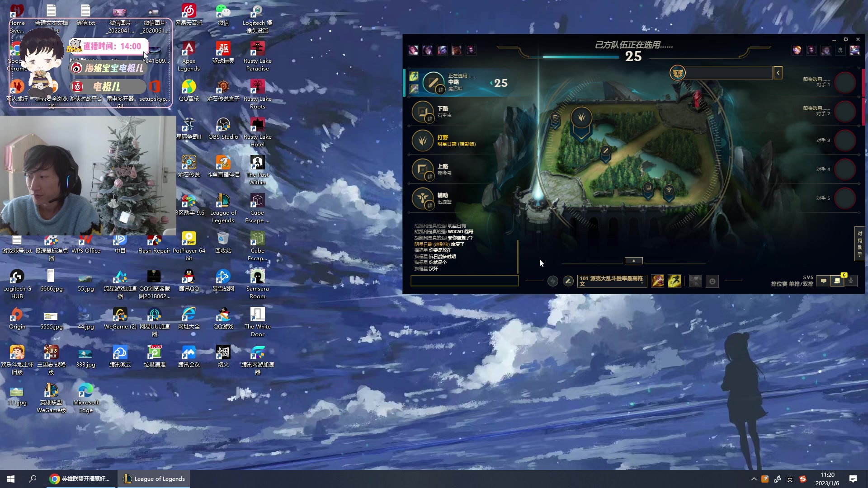Switch to Chrome 英雄联盟开播赢好 taskbar tab
Screen dimensions: 868x488
[80, 479]
